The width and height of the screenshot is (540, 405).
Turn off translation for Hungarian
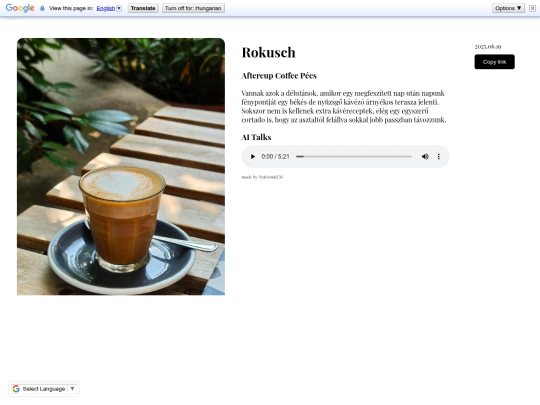point(193,8)
